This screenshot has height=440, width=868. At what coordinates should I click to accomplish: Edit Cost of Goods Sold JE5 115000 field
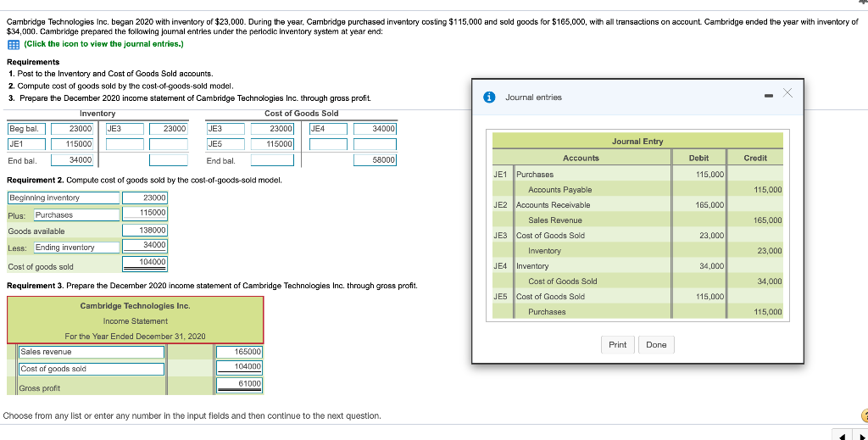pyautogui.click(x=272, y=144)
